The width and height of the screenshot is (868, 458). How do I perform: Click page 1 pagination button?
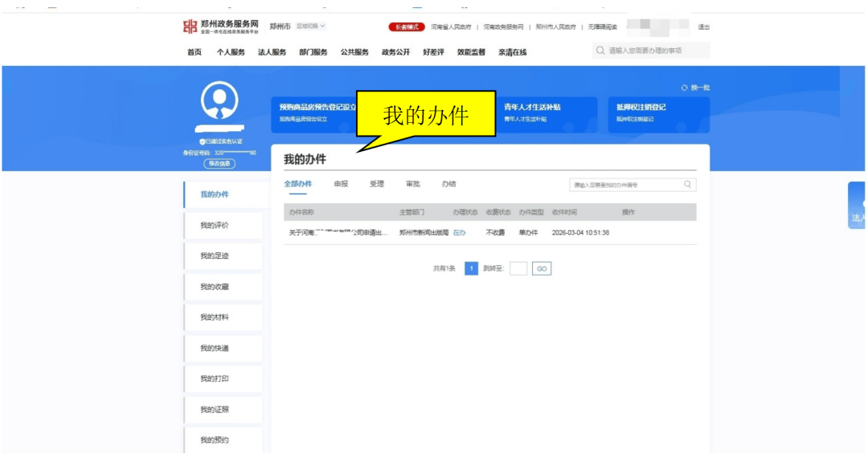pyautogui.click(x=472, y=268)
